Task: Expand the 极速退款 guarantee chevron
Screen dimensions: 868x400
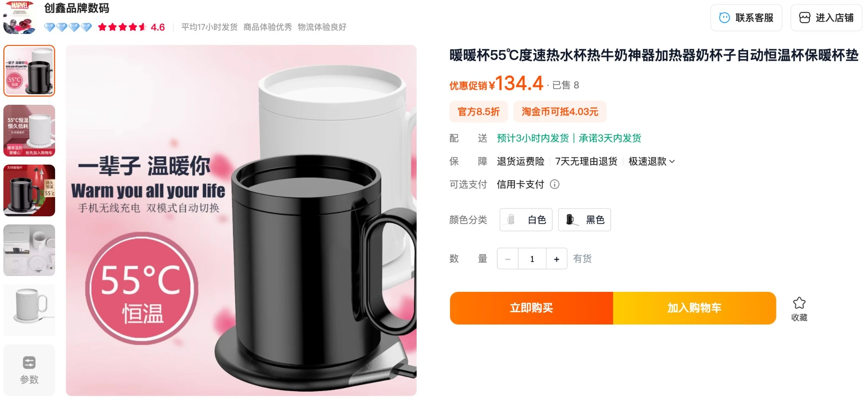Action: [672, 162]
